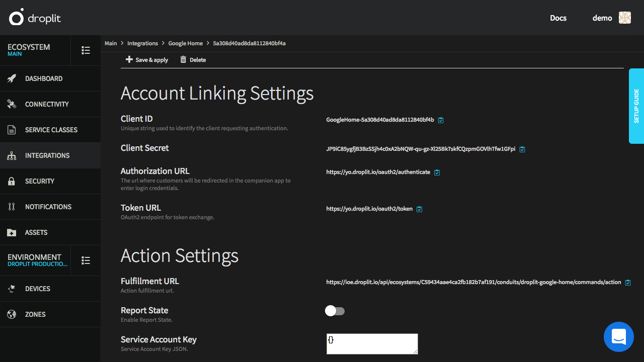644x362 pixels.
Task: Go to Service Classes
Action: [x=50, y=130]
